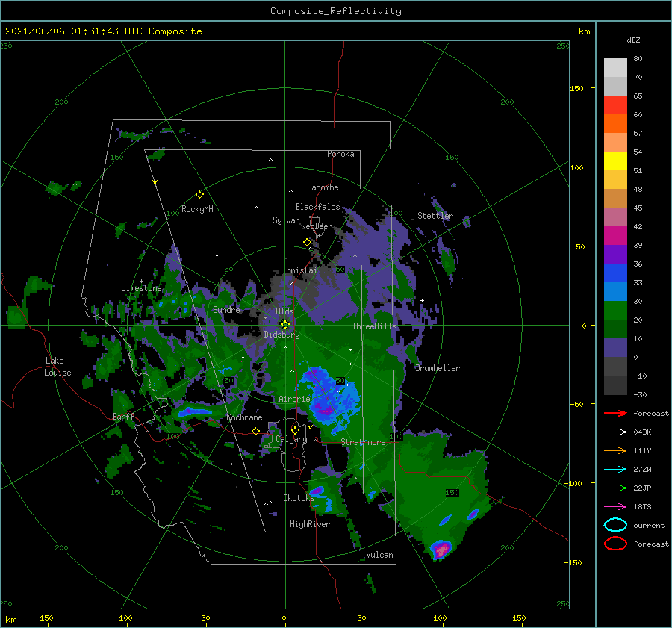Image resolution: width=672 pixels, height=628 pixels.
Task: Click the Sylvan label
Action: (286, 220)
